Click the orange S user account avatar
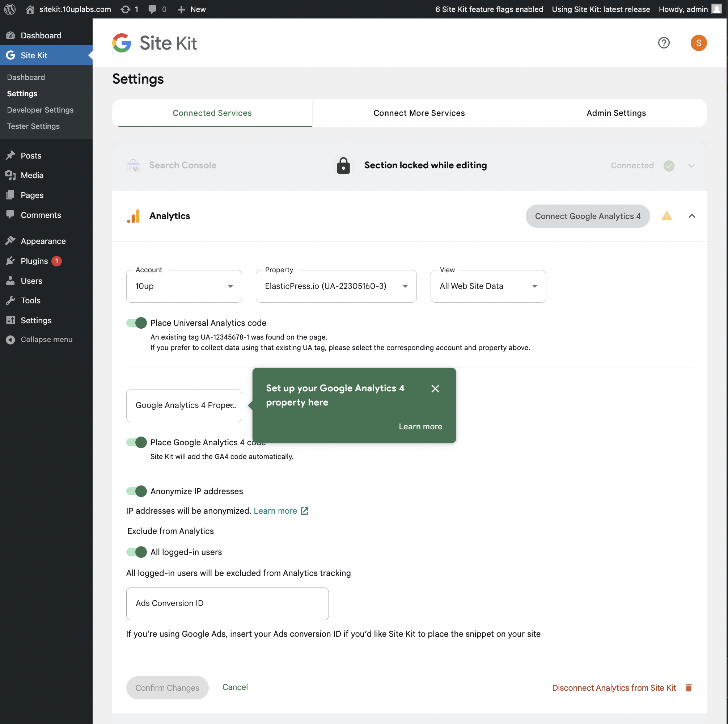The image size is (728, 724). 698,43
